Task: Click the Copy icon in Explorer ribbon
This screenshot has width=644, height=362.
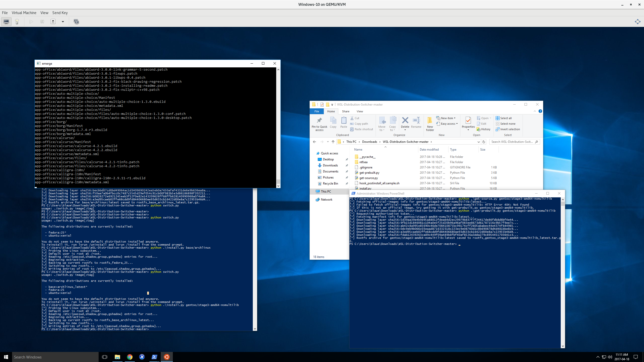Action: 333,122
